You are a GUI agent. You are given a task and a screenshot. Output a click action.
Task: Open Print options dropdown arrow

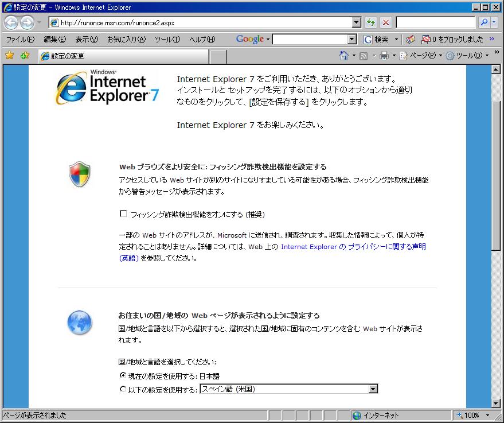[x=394, y=56]
